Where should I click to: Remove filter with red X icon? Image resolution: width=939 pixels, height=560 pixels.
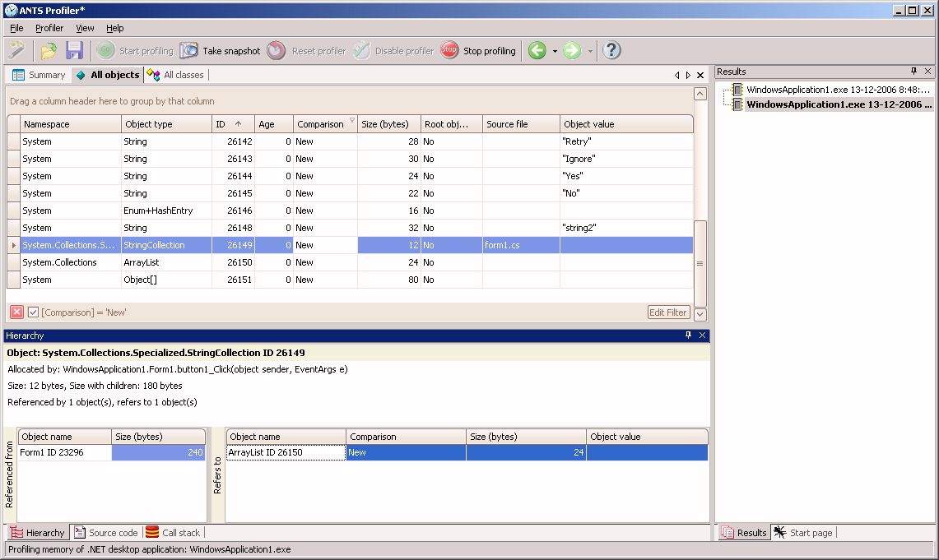pyautogui.click(x=16, y=312)
